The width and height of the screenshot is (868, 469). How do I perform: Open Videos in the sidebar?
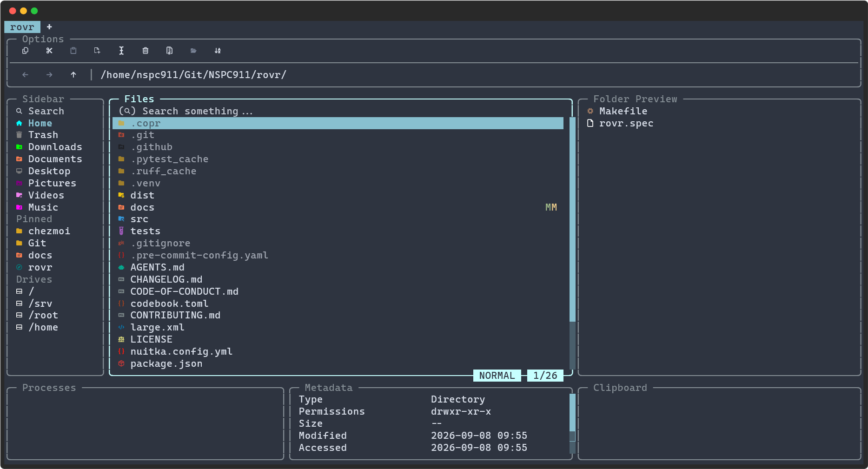[x=56, y=195]
